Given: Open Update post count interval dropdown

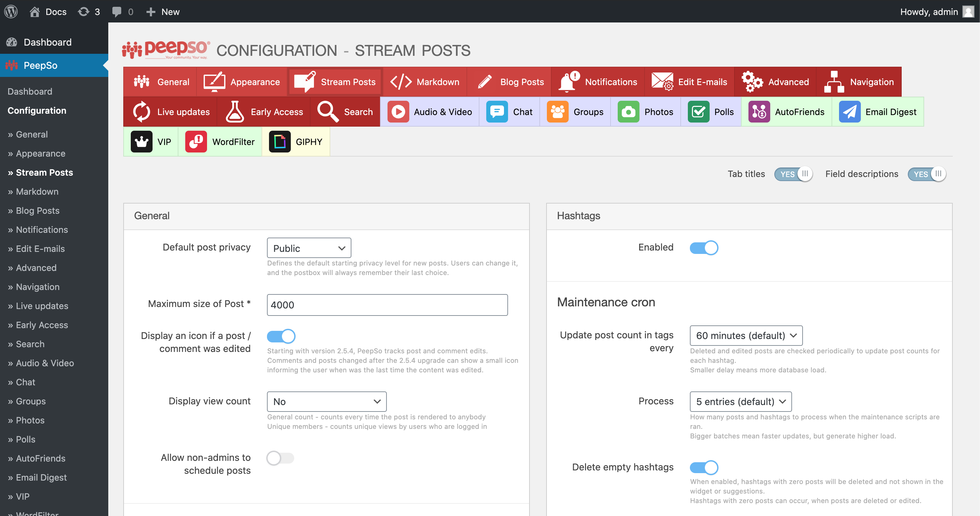Looking at the screenshot, I should 746,335.
